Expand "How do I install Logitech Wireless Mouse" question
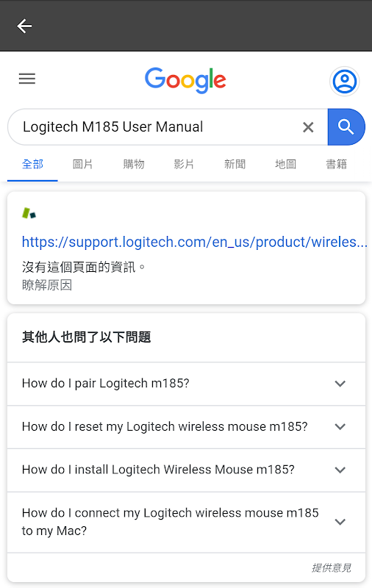 click(187, 470)
